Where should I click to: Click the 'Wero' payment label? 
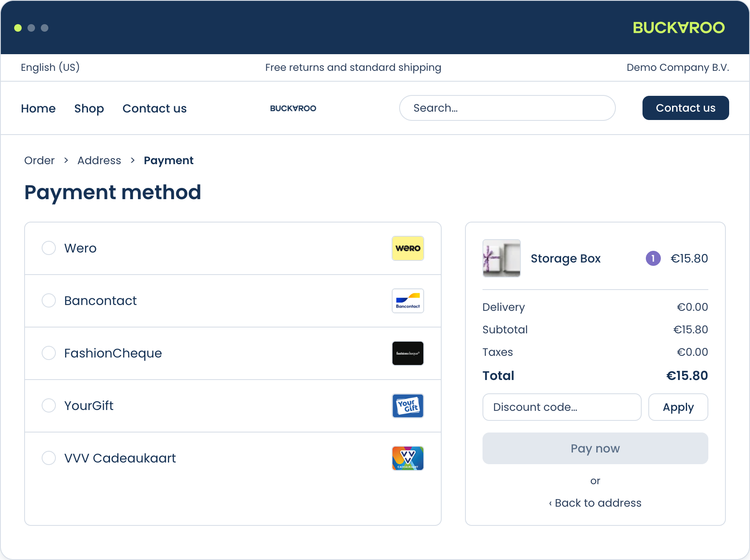pos(80,248)
